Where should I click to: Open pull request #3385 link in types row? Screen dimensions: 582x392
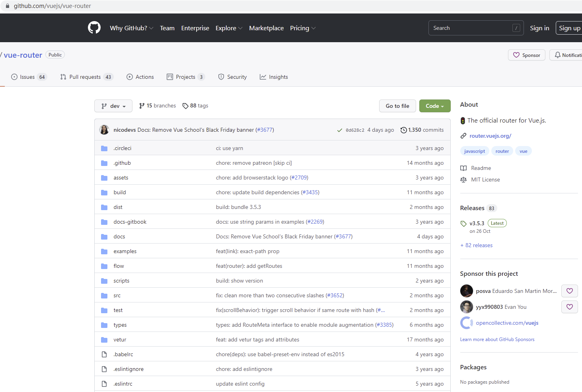pos(384,325)
